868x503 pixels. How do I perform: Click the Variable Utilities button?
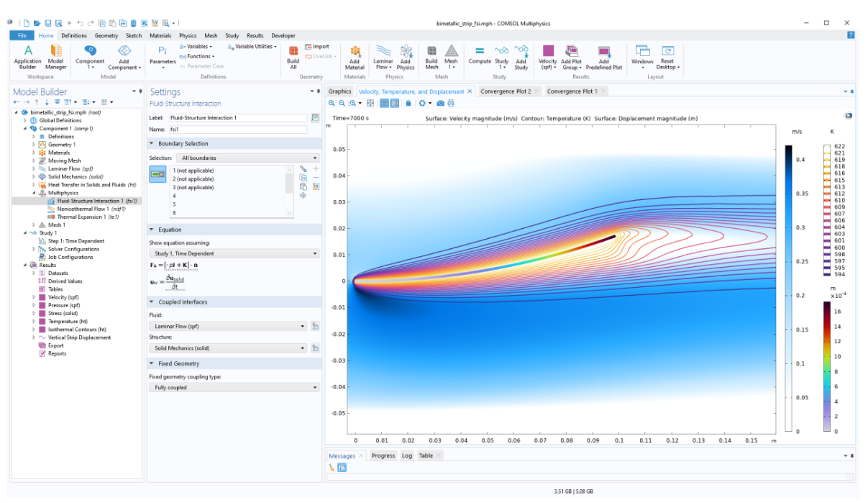[x=251, y=47]
